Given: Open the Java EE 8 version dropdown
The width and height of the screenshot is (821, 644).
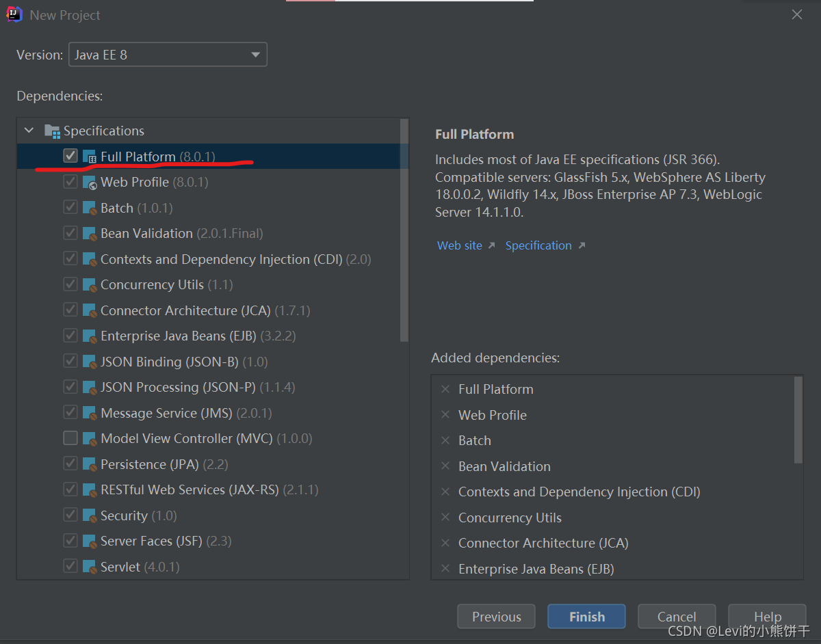Looking at the screenshot, I should [168, 55].
